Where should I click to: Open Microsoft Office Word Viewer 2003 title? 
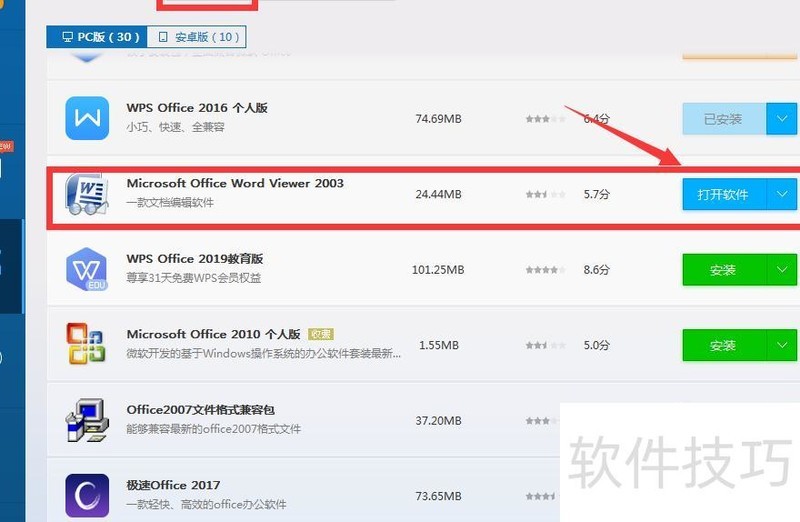[x=235, y=183]
